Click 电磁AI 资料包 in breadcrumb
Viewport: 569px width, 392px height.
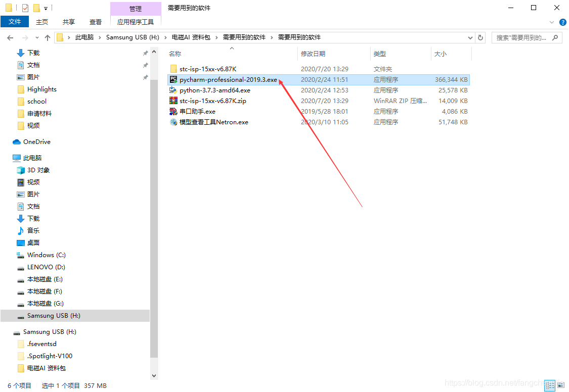pos(191,37)
